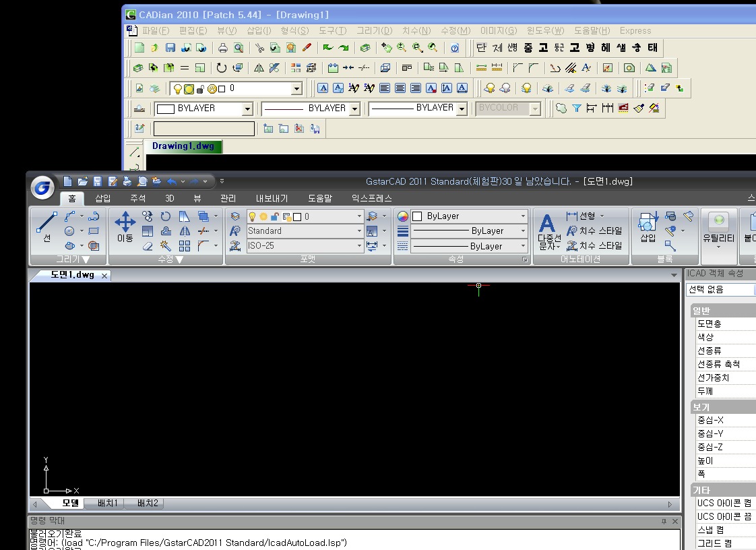Click the 선형 linear dimension button
This screenshot has width=756, height=550.
coord(581,216)
